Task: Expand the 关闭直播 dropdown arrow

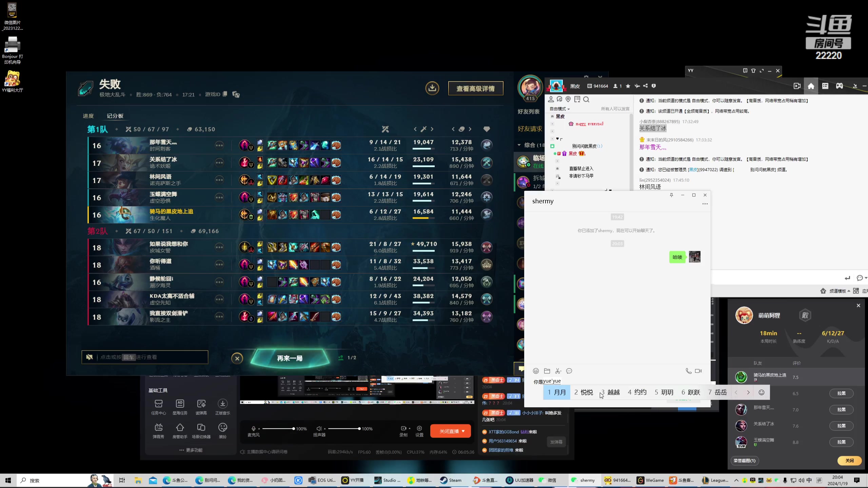Action: (463, 431)
